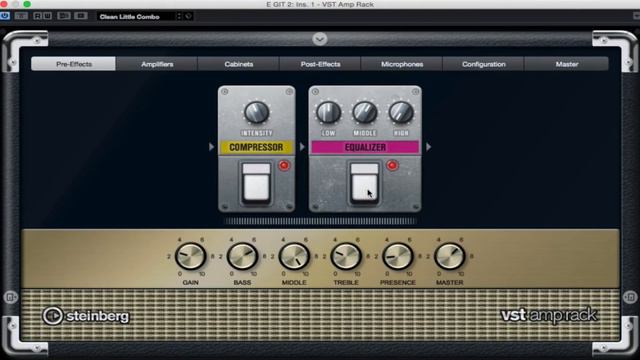Open the preset management icon beside preset name

click(x=189, y=16)
